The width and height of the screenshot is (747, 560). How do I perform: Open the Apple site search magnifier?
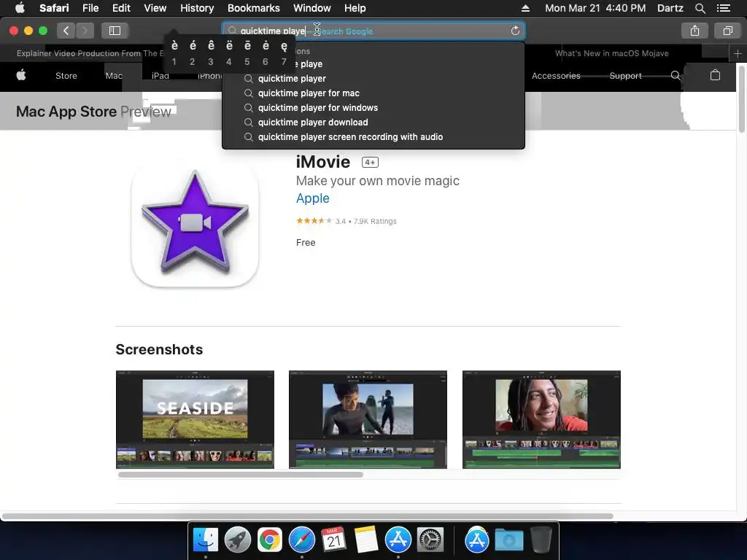point(676,75)
